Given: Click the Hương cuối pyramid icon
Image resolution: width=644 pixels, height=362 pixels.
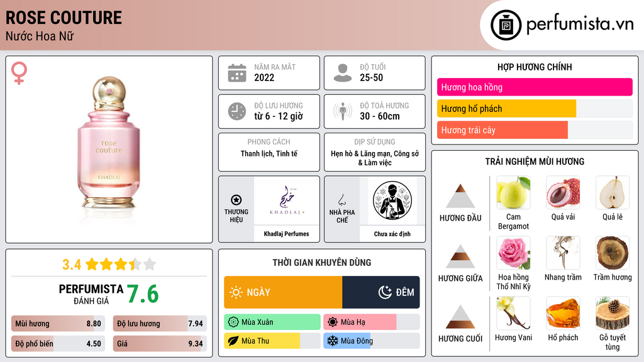Looking at the screenshot, I should (x=460, y=317).
